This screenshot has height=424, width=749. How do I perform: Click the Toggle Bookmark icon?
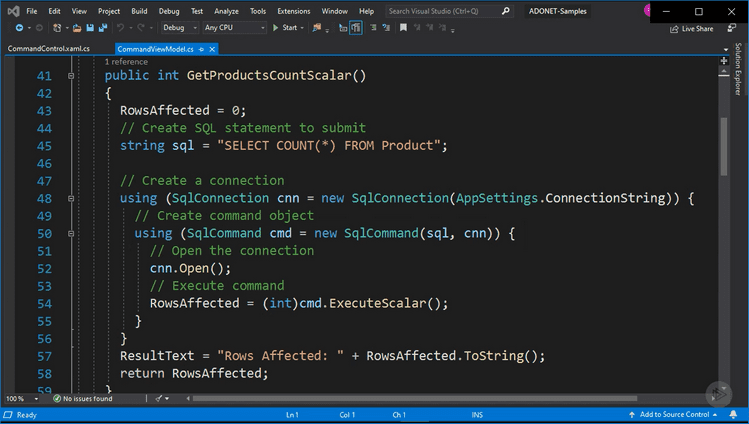[403, 28]
